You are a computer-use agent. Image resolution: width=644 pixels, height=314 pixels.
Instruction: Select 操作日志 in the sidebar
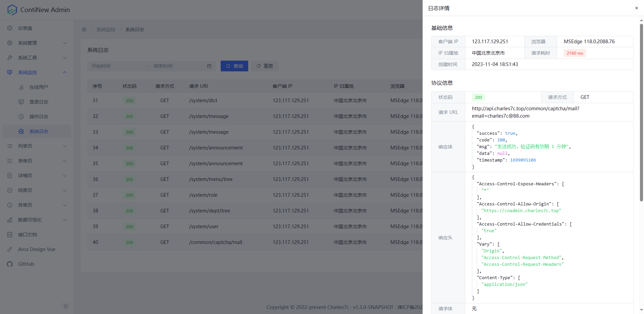click(x=39, y=117)
